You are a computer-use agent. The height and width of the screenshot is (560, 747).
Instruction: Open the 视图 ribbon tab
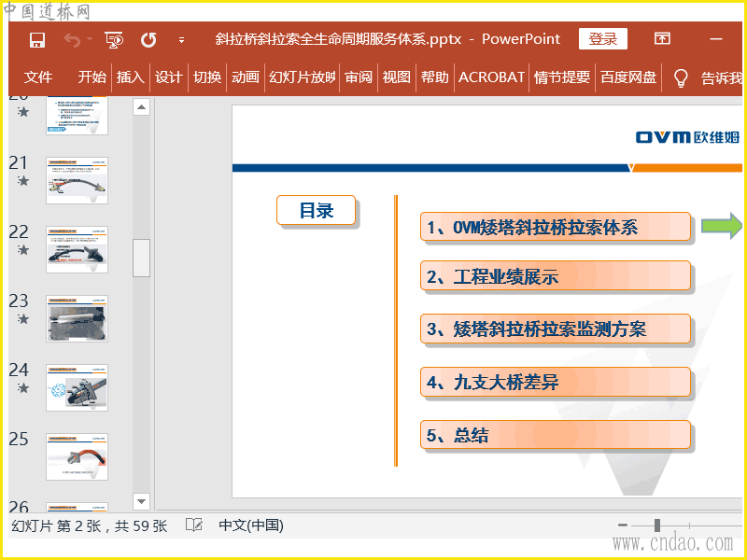point(396,77)
